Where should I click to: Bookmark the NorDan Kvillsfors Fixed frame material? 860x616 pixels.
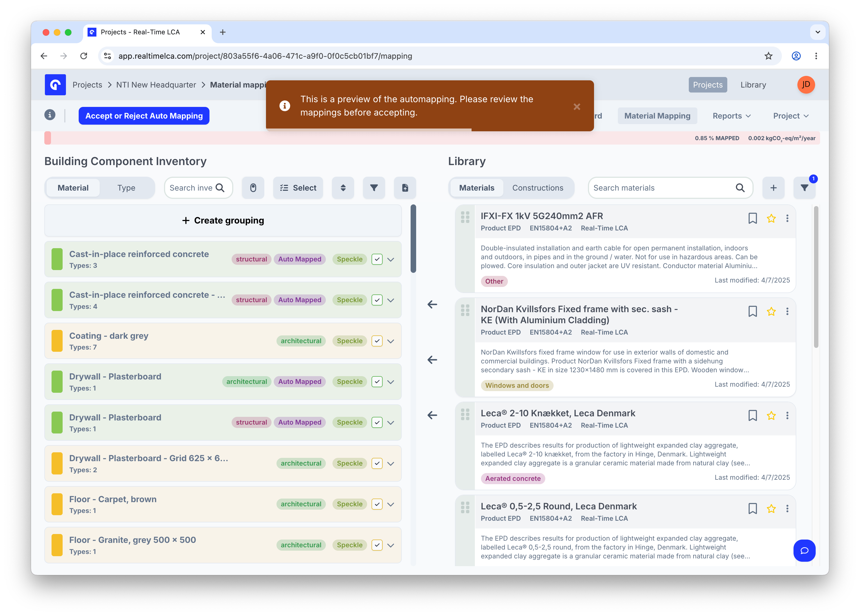753,311
